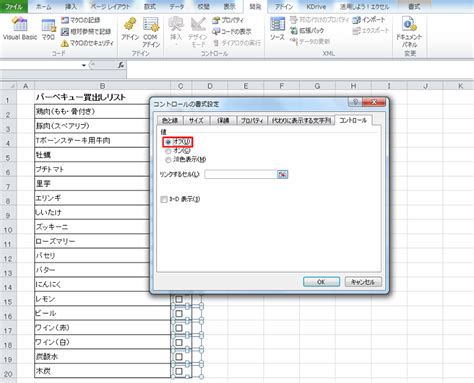Select the cell バーベキュー買出しリスト
474x383 pixels.
(x=102, y=97)
